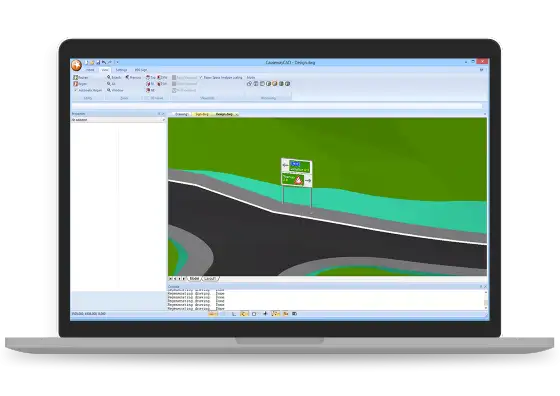
Task: Expand the drawing tabs overflow arrow
Action: pos(485,114)
